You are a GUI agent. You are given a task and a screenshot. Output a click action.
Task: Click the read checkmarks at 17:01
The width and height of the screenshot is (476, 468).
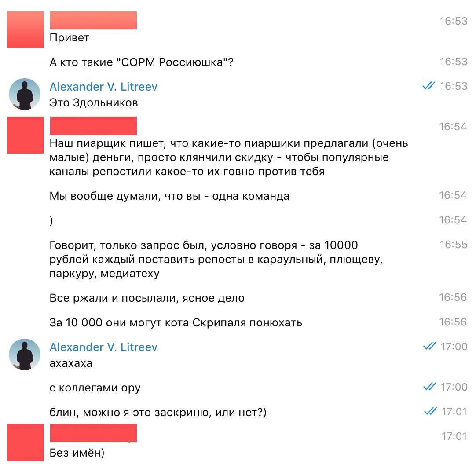(x=430, y=411)
